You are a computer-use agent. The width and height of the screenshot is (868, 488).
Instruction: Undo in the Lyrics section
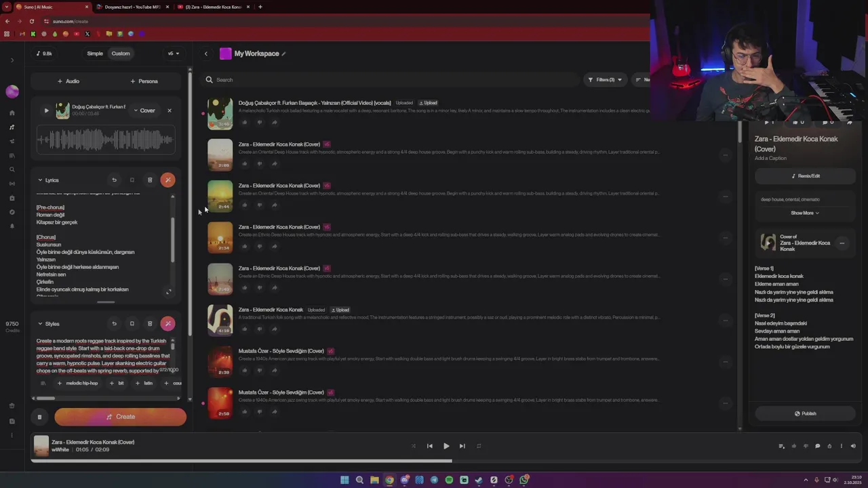pos(114,180)
